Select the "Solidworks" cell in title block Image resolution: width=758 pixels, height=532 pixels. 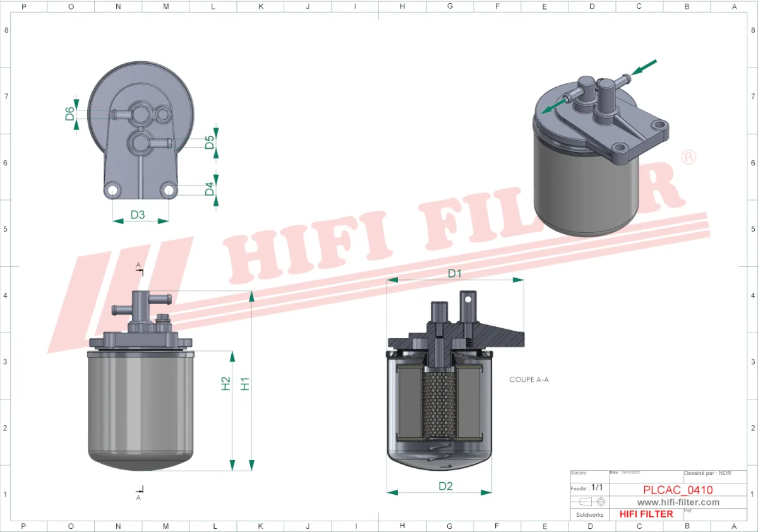(590, 514)
